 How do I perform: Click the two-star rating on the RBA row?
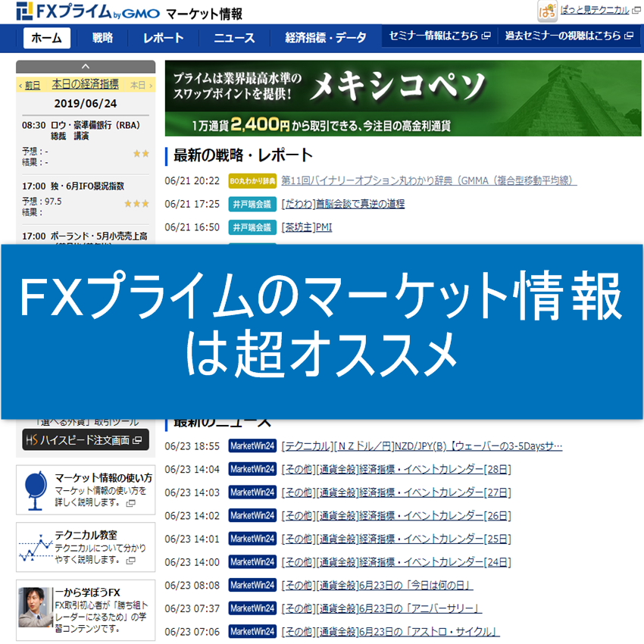pos(141,154)
